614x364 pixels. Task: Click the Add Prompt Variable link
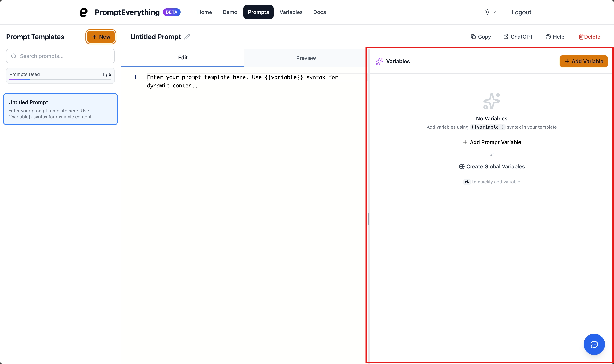[492, 142]
